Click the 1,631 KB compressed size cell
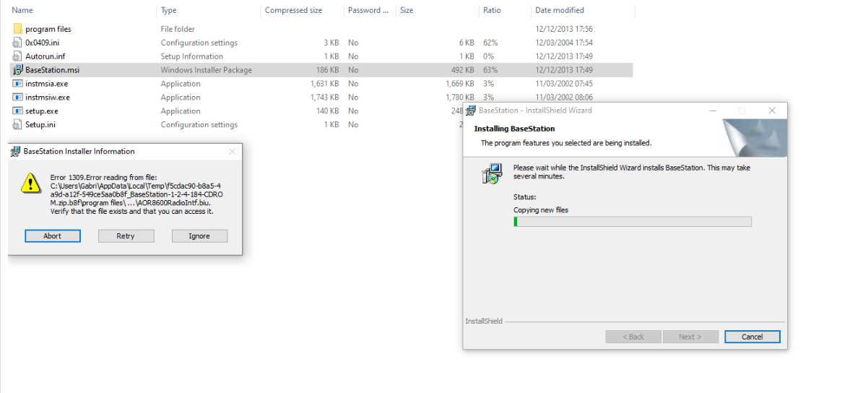 coord(324,84)
